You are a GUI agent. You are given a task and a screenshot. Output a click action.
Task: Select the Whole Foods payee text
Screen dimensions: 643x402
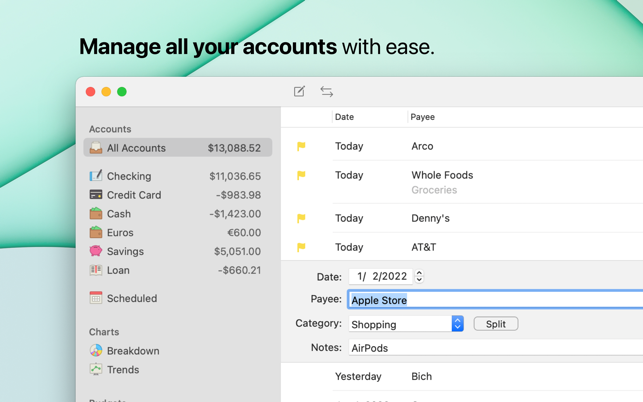(442, 175)
